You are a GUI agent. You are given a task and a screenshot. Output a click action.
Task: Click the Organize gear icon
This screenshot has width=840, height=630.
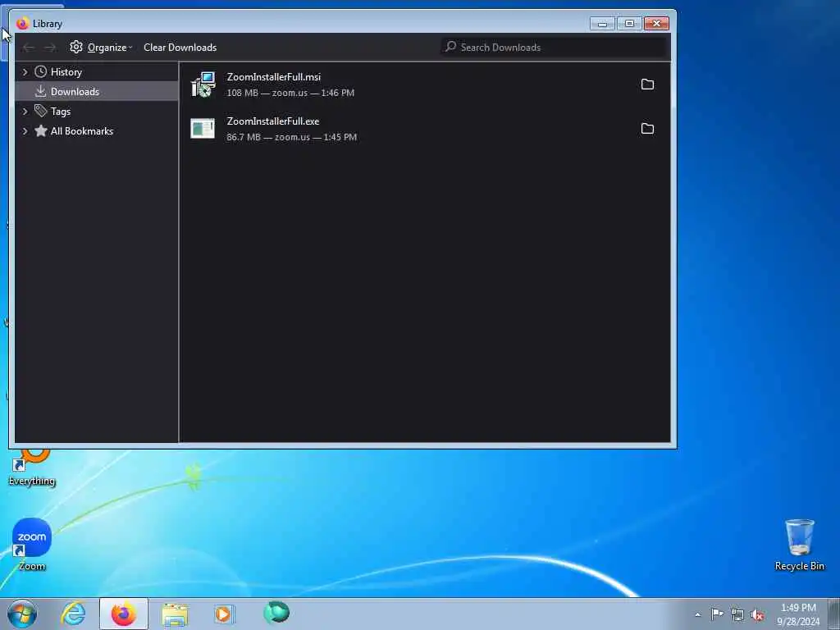click(x=76, y=47)
